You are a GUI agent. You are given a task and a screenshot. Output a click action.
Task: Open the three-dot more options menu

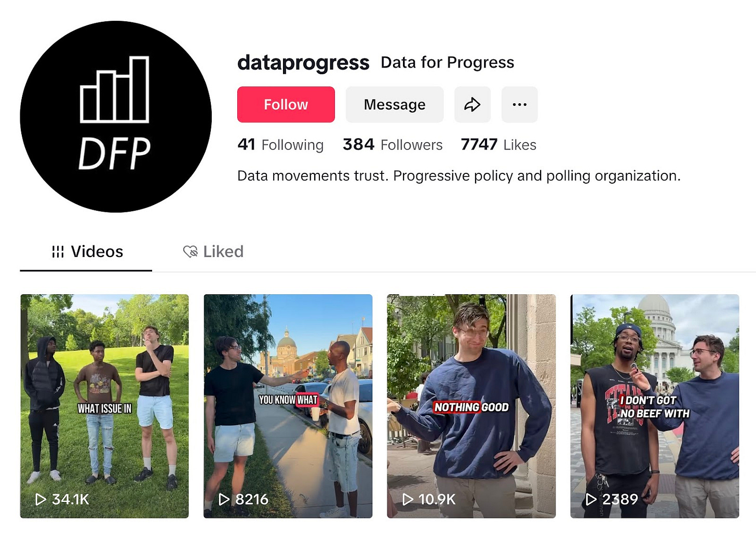tap(519, 105)
